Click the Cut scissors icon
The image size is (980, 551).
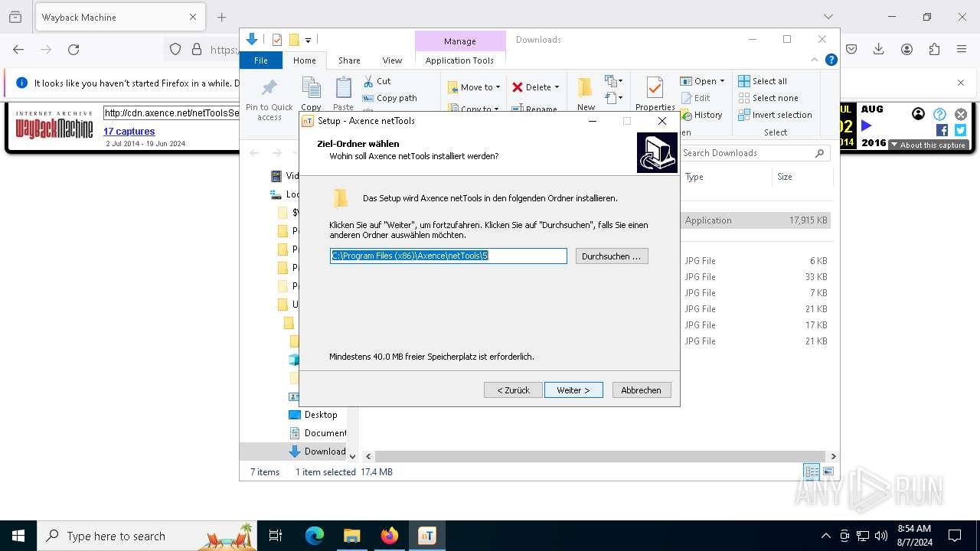pos(369,81)
